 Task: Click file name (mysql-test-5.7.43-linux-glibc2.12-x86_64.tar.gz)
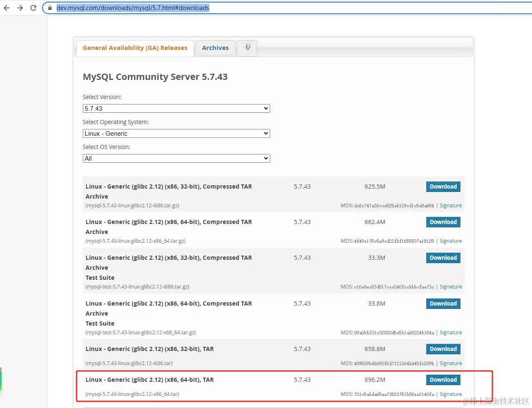(141, 333)
